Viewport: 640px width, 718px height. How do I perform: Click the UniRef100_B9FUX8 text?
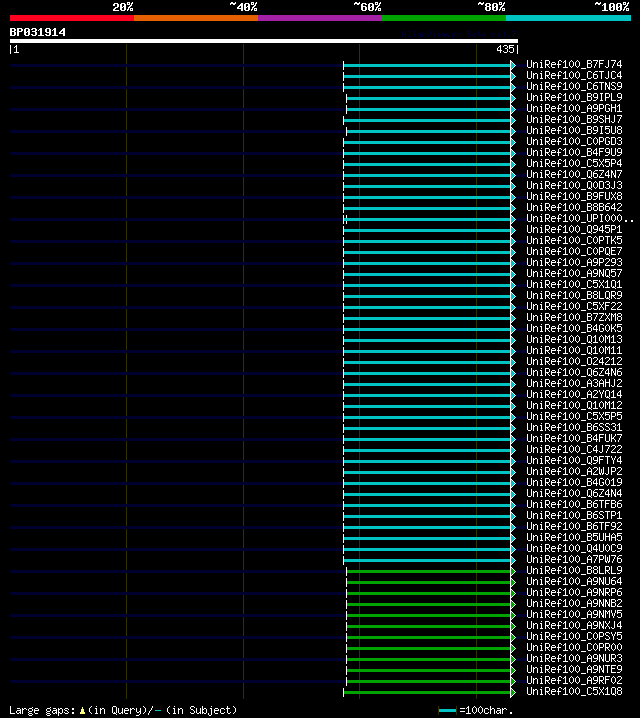pyautogui.click(x=574, y=196)
